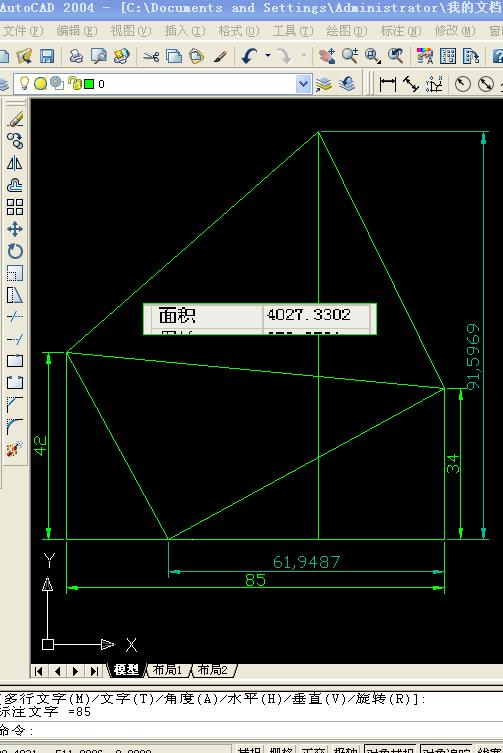Click the Undo arrow

[249, 56]
